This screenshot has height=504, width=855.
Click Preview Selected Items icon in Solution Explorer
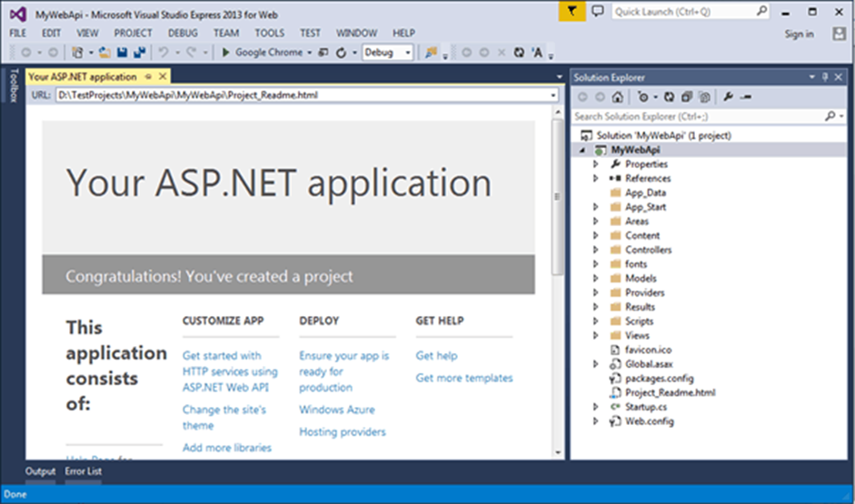pos(746,97)
